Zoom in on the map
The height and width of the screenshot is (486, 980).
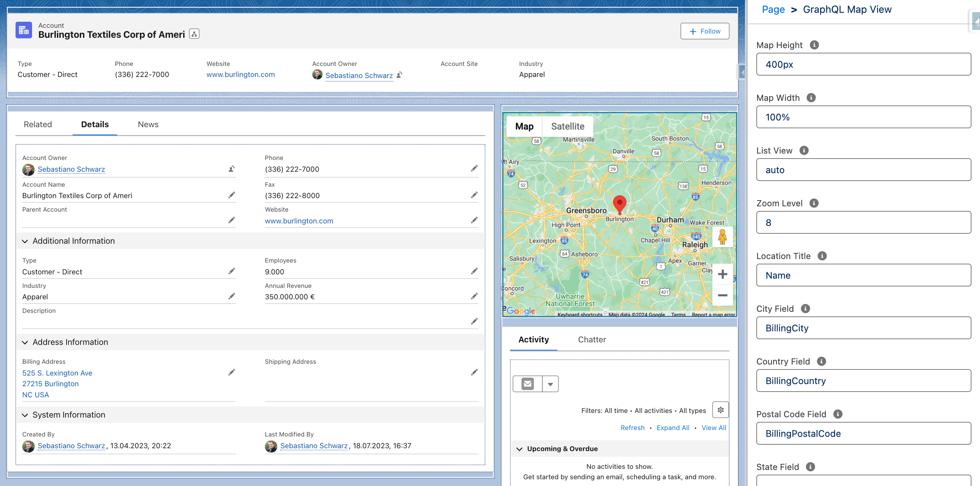coord(722,274)
